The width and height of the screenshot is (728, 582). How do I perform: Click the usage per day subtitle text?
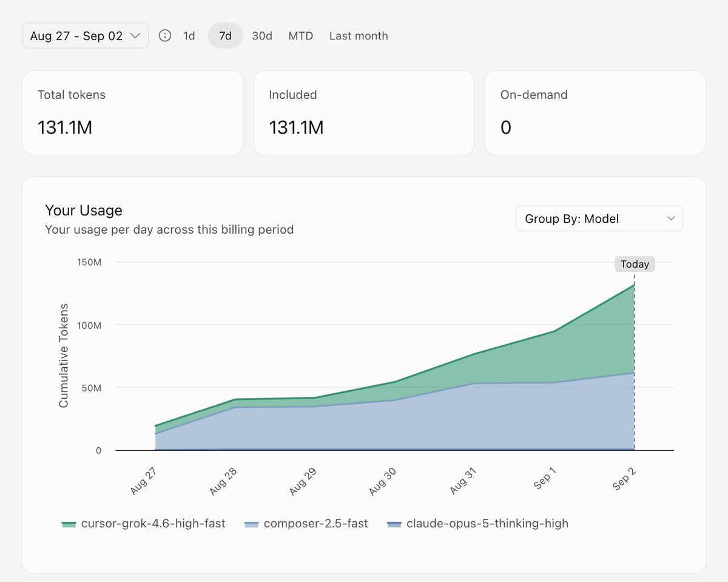click(x=169, y=230)
